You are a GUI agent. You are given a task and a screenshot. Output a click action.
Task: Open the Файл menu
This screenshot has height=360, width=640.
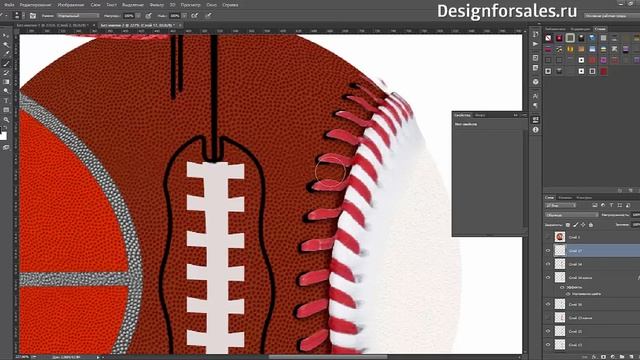[x=9, y=5]
